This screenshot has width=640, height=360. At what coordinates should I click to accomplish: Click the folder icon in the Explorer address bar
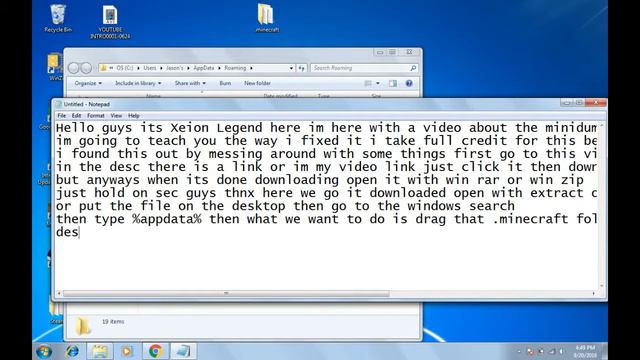(103, 68)
